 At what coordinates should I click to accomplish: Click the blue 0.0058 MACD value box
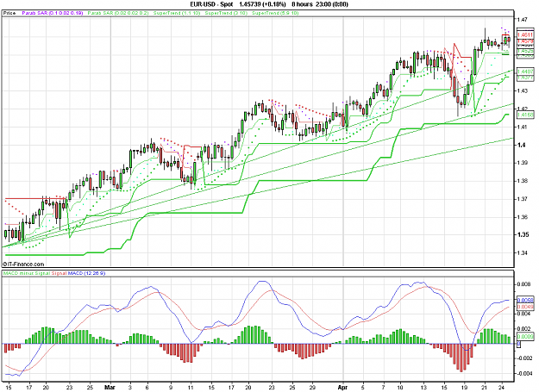coord(525,301)
